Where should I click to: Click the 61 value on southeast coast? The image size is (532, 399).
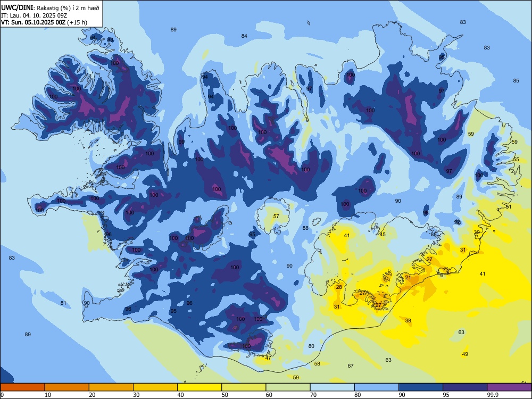pyautogui.click(x=443, y=276)
